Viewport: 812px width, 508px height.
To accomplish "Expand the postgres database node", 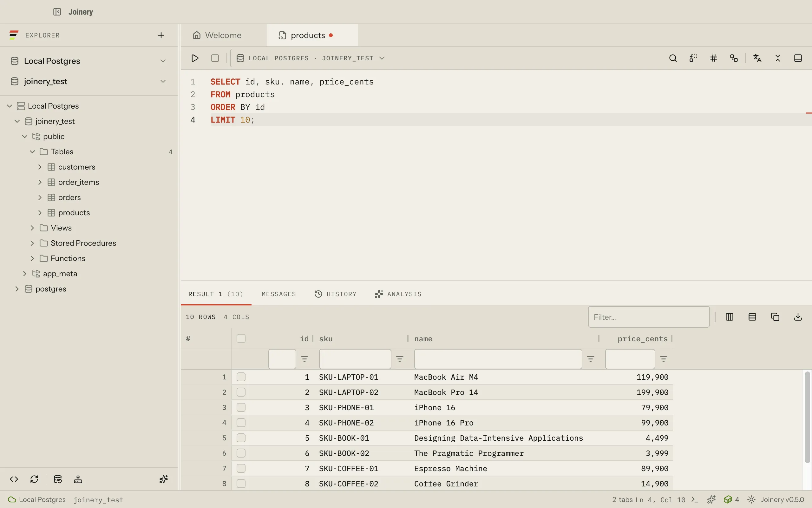I will pos(17,289).
